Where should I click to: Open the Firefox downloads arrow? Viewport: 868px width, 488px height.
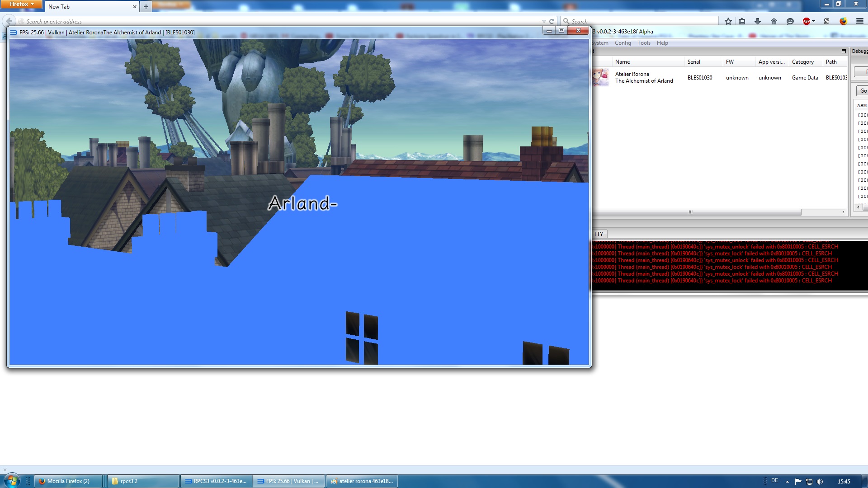[x=758, y=21]
